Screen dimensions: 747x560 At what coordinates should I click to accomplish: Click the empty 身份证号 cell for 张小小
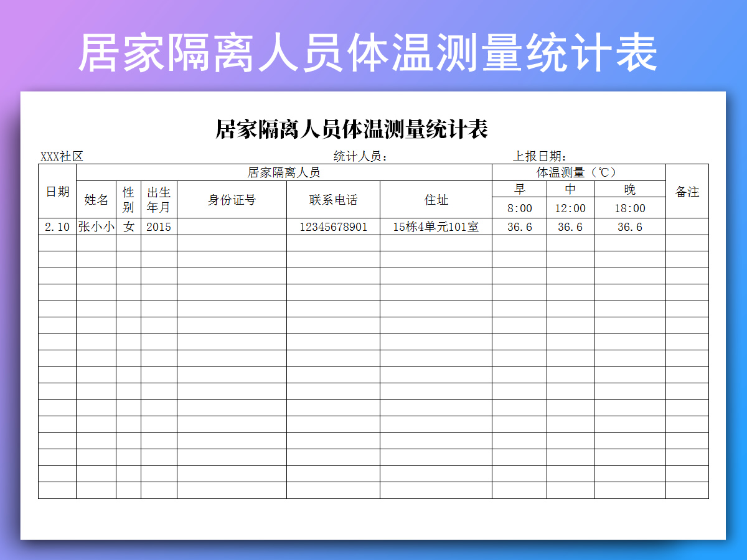tap(230, 226)
